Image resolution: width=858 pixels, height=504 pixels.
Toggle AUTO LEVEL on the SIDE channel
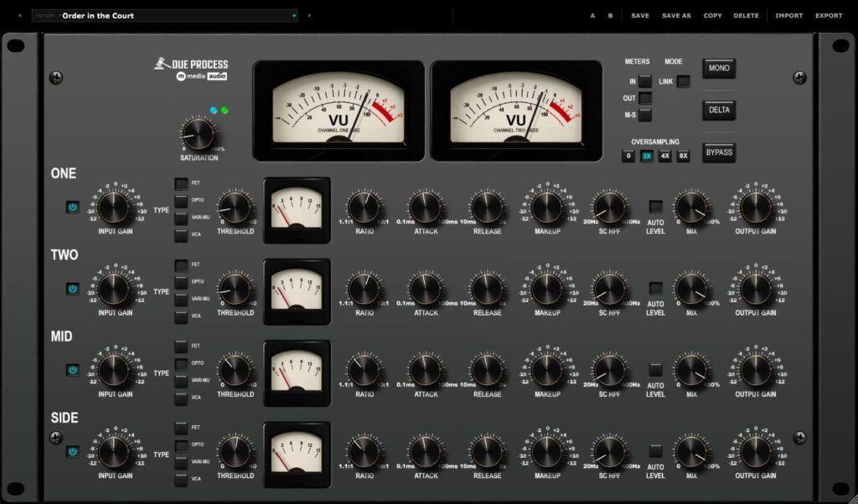tap(655, 451)
